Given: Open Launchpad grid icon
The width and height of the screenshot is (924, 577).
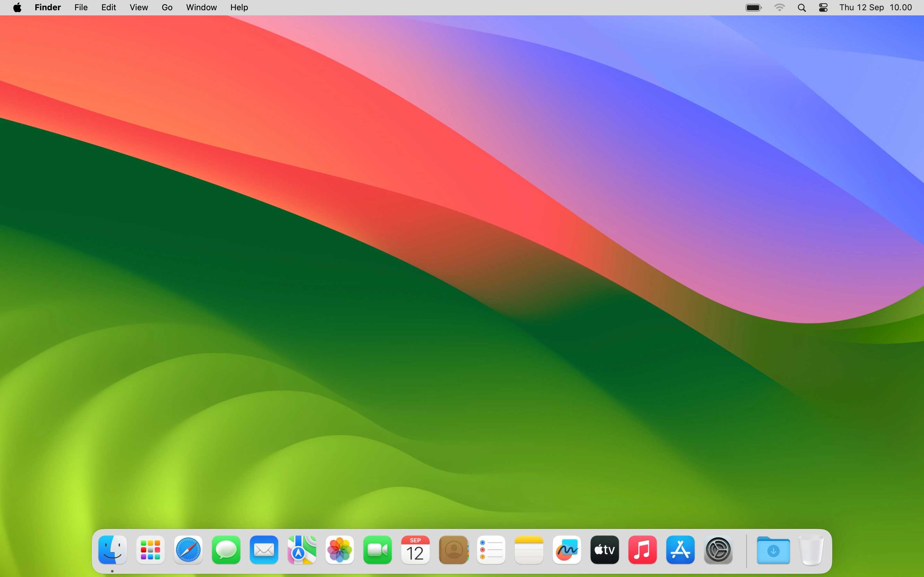Looking at the screenshot, I should click(x=150, y=550).
